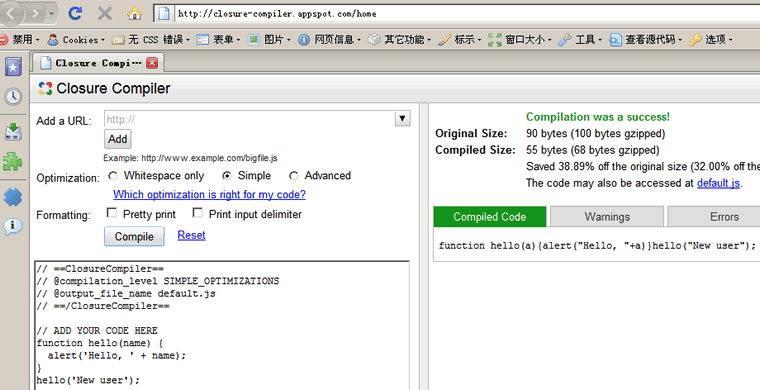Screen dimensions: 760x390
Task: Click the '// ADD YOUR CODE HERE' comment line
Action: pos(97,330)
